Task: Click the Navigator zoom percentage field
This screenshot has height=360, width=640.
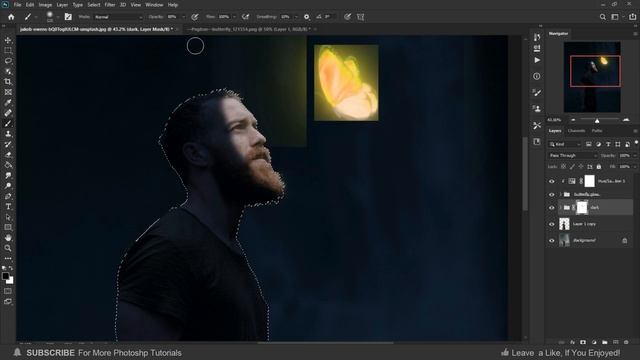Action: tap(554, 120)
